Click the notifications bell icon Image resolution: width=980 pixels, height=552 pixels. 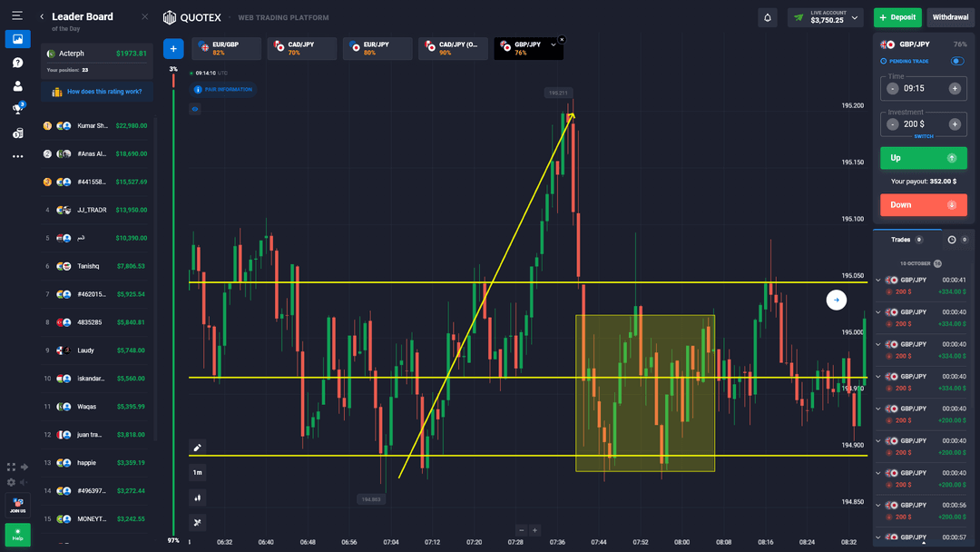coord(768,17)
